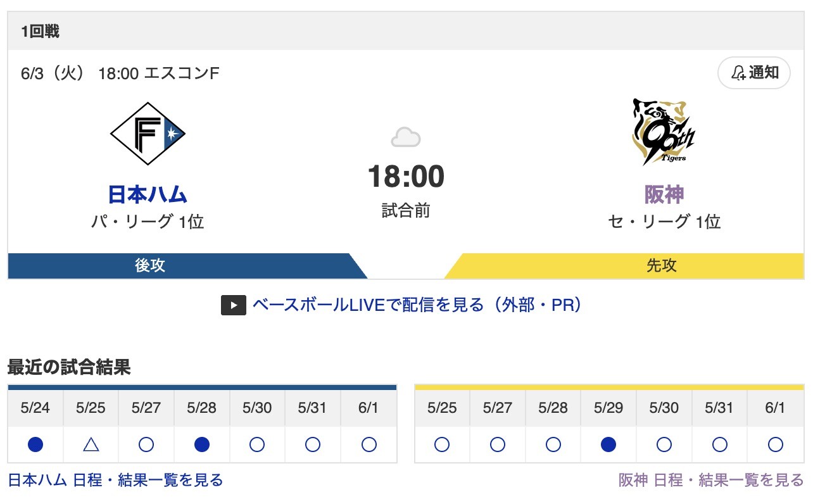
Task: Click the blue 後攻 bar
Action: [x=187, y=266]
